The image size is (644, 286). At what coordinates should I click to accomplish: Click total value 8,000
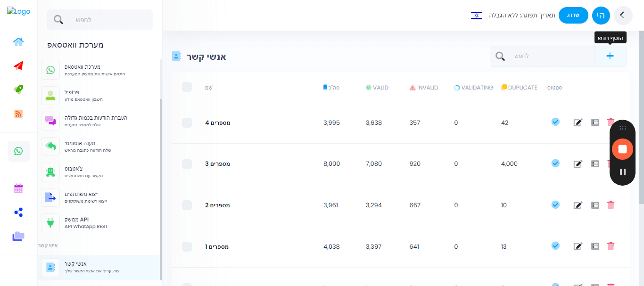point(331,164)
